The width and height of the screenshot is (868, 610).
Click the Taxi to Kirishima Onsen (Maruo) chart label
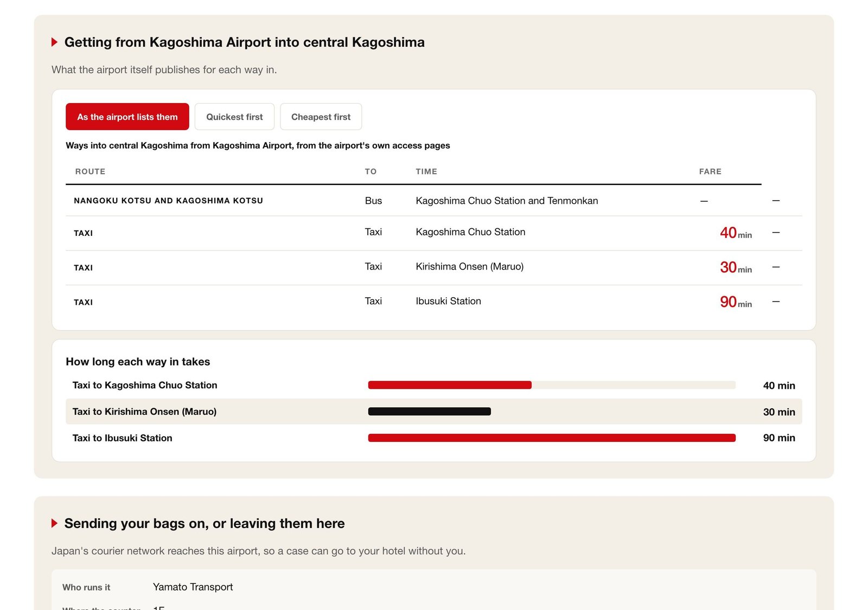[x=144, y=412]
